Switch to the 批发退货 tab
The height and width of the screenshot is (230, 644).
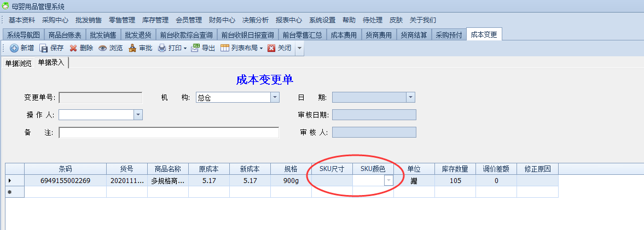(x=138, y=35)
